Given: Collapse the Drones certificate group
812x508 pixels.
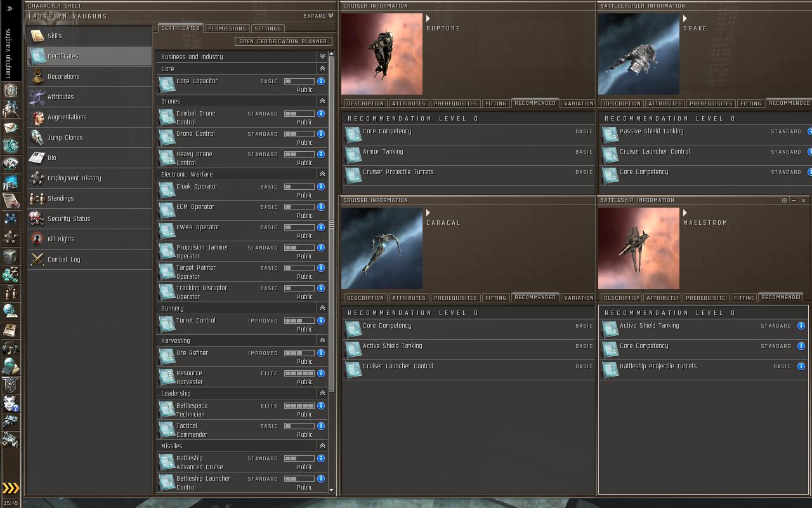Looking at the screenshot, I should pyautogui.click(x=322, y=101).
